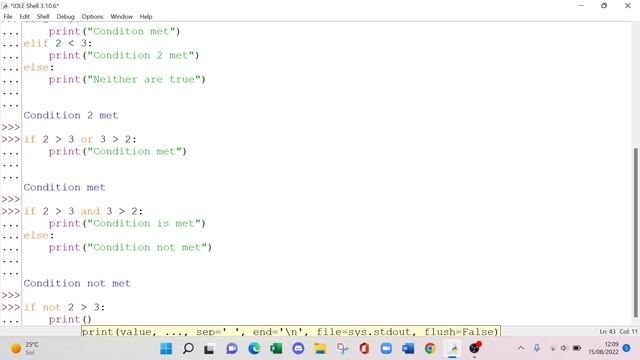640x360 pixels.
Task: Click the 'Ln: 43' status bar entry
Action: point(607,331)
